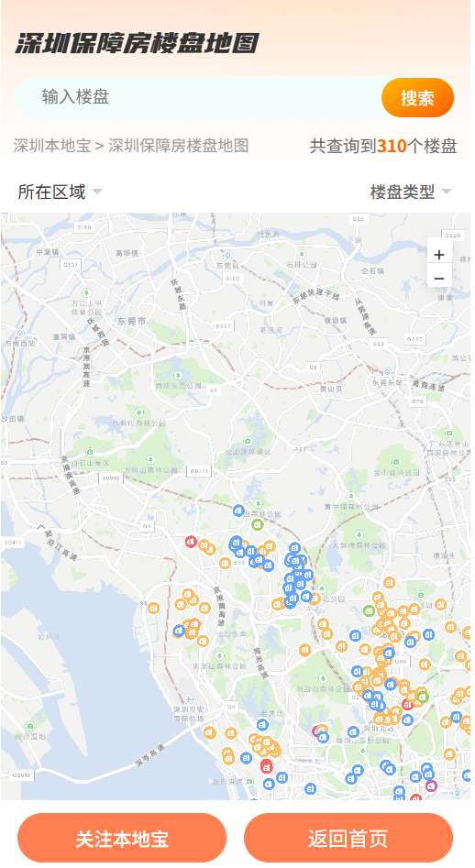The height and width of the screenshot is (868, 475).
Task: Zoom in the map with plus button
Action: click(x=439, y=255)
